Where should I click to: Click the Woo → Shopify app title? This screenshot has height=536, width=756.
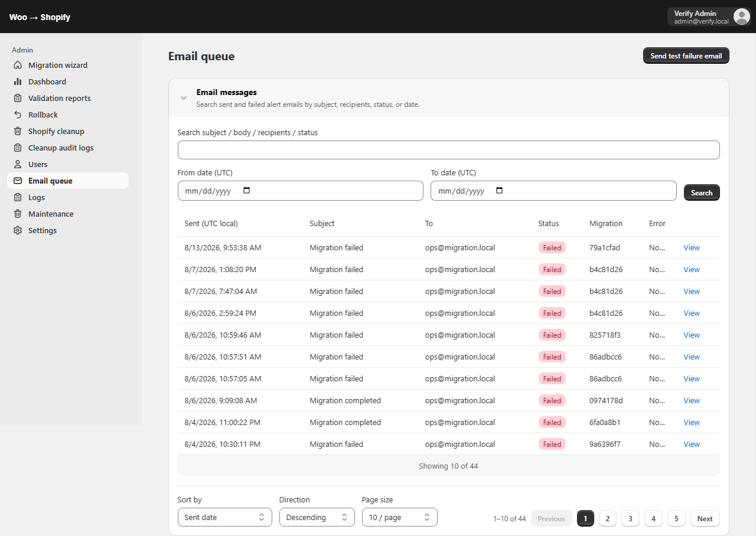pos(40,17)
